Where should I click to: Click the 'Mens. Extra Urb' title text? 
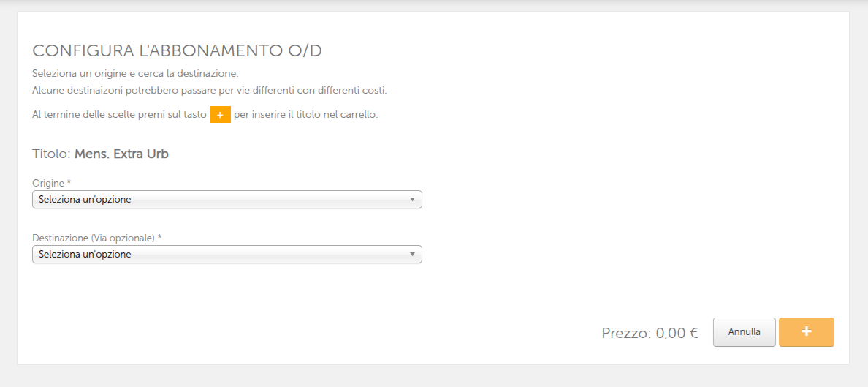(x=121, y=154)
